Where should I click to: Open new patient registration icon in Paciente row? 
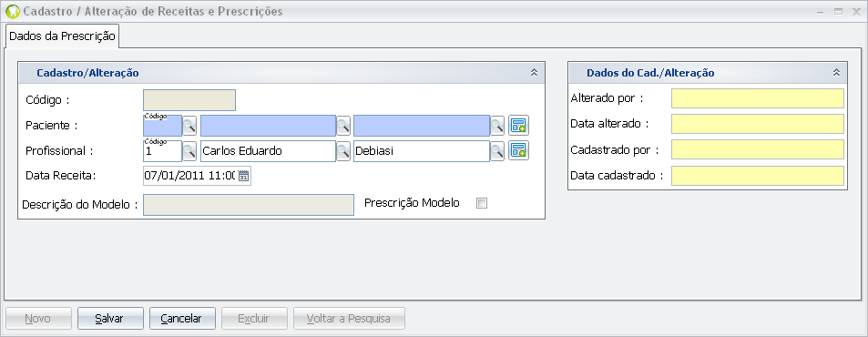pos(518,126)
